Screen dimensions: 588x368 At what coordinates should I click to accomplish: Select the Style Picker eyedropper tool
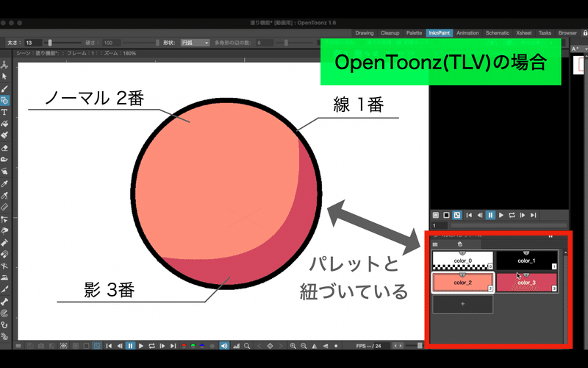tap(4, 183)
